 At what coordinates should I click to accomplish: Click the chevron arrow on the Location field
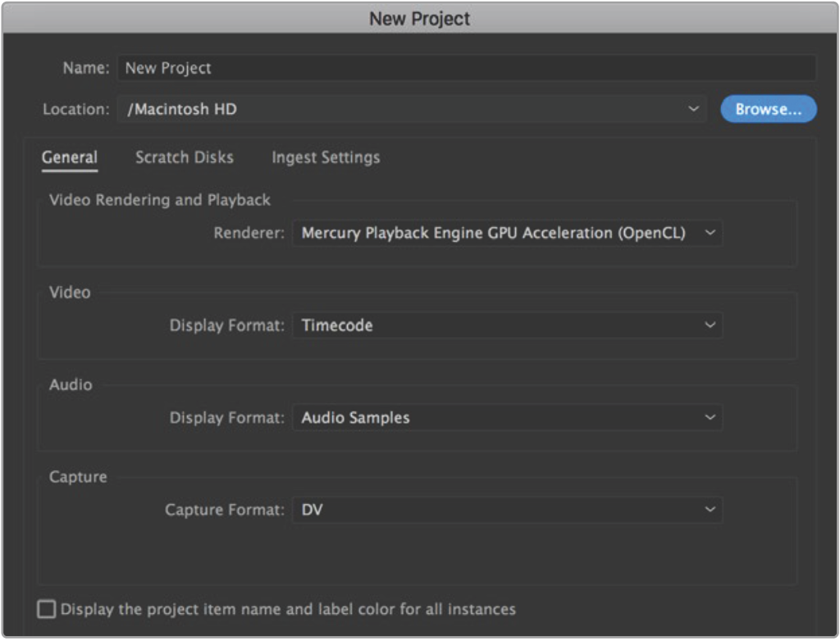click(694, 109)
